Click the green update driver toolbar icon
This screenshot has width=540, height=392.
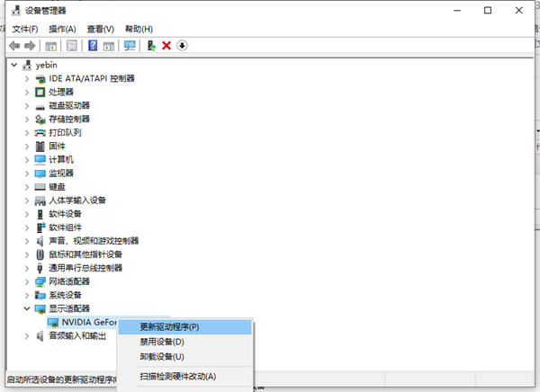point(151,45)
